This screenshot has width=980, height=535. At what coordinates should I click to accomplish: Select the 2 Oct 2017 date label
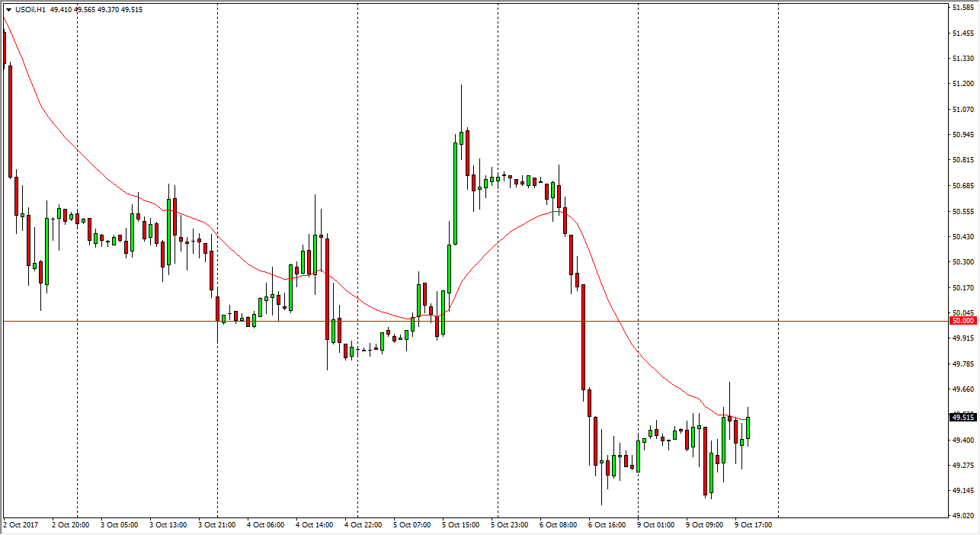click(21, 525)
